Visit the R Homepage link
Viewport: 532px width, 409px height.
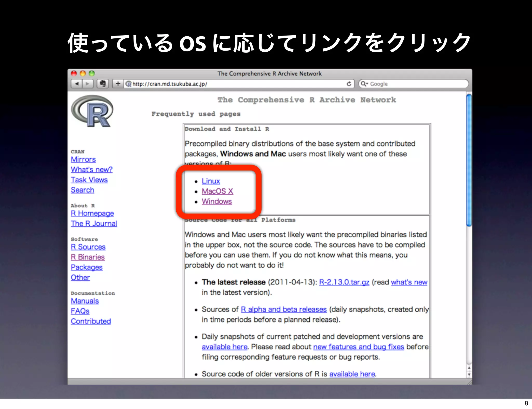(92, 213)
